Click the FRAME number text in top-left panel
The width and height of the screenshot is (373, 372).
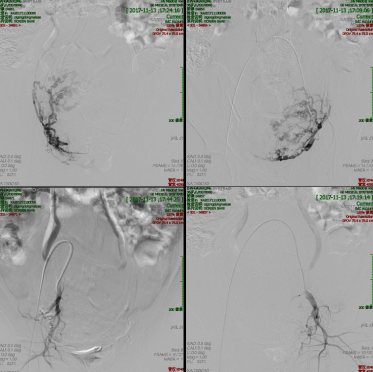[x=168, y=165]
